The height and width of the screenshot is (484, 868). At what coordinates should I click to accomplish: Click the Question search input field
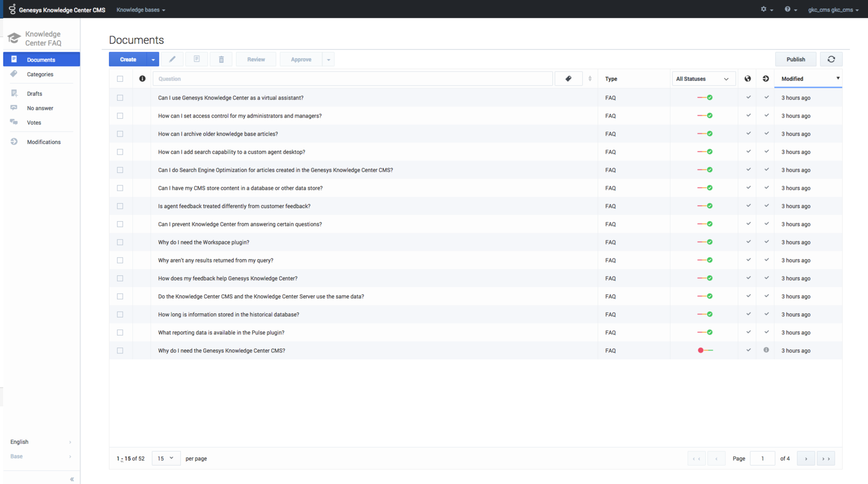(353, 79)
